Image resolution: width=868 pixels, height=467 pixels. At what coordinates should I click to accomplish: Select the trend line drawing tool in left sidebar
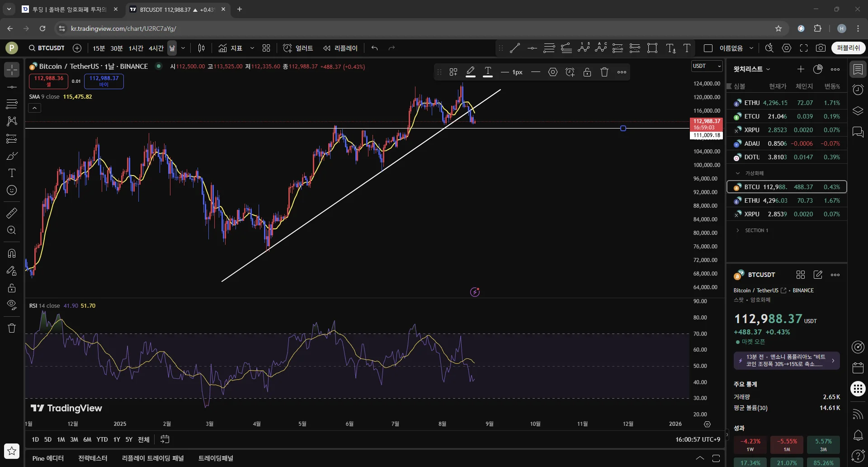12,87
